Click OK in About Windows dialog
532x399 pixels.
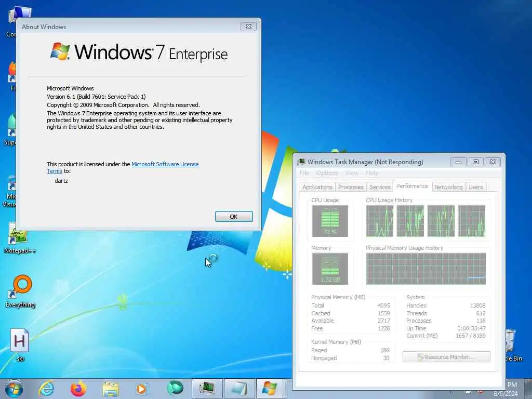coord(234,217)
